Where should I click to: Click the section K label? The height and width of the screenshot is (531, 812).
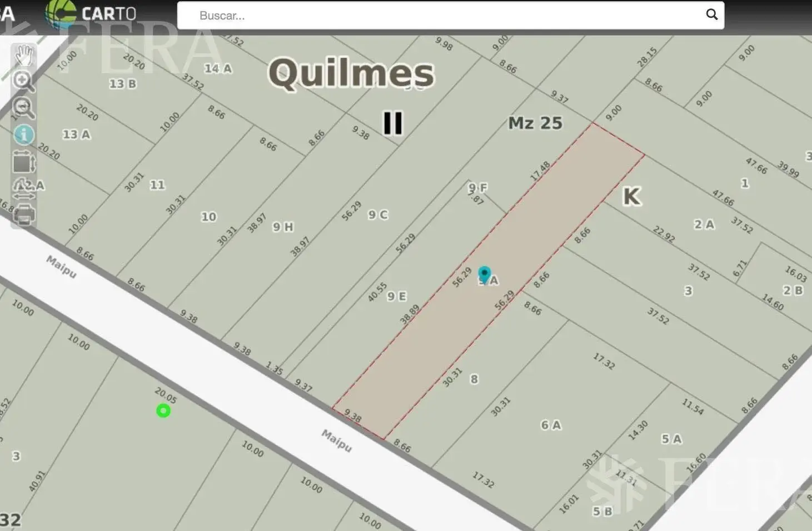[631, 196]
